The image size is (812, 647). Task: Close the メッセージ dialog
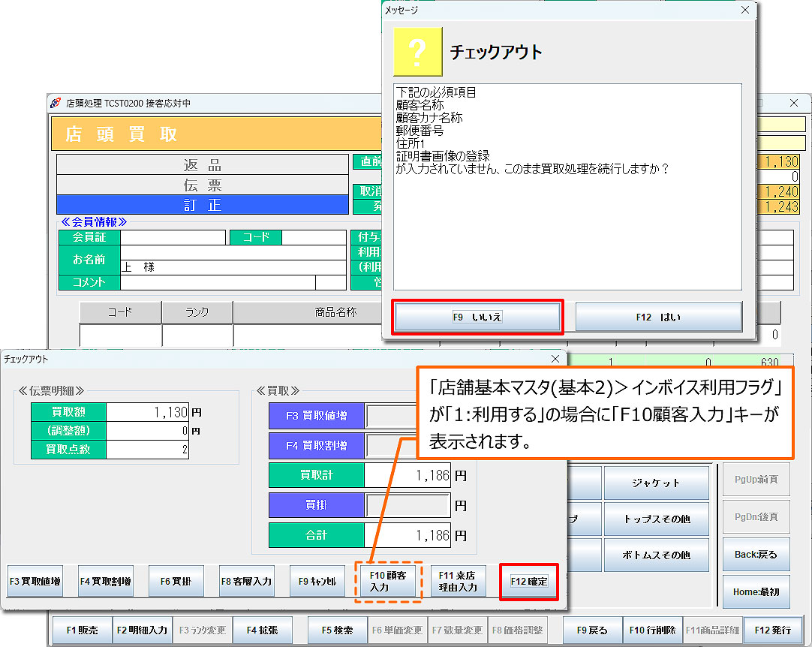(x=744, y=10)
